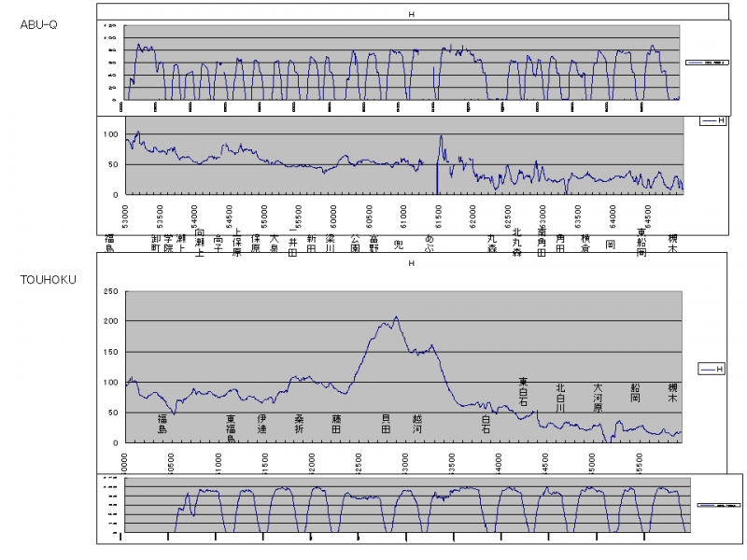Screen dimensions: 747x560
Task: Click the ABU-Q heading text
Action: click(38, 24)
